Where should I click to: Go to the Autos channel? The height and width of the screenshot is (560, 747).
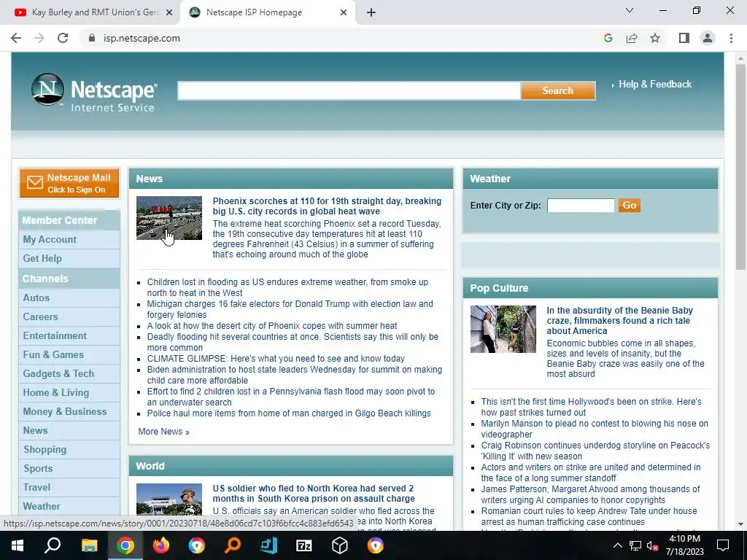tap(36, 297)
